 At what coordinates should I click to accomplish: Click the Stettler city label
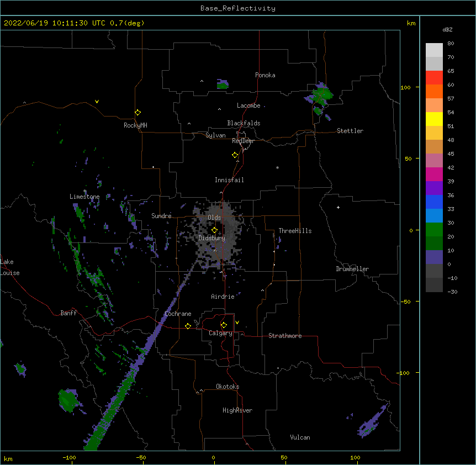350,131
